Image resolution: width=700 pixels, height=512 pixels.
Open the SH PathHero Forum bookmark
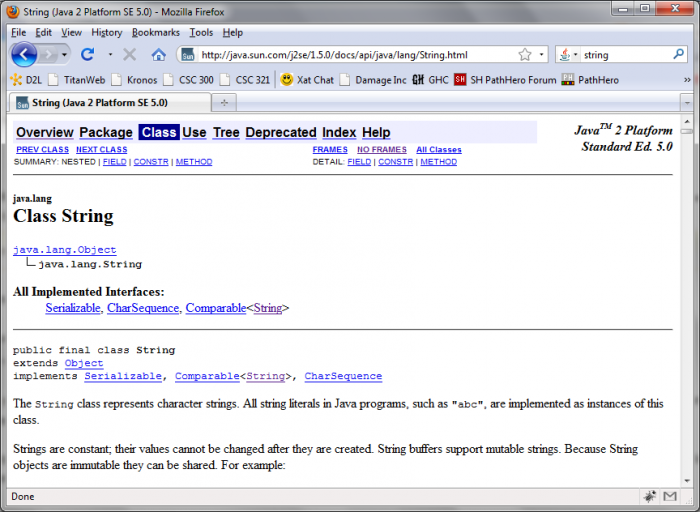pyautogui.click(x=505, y=80)
